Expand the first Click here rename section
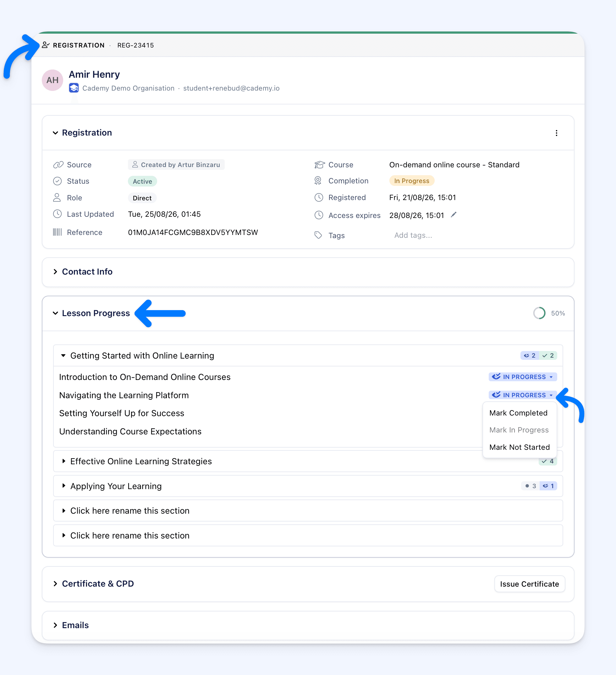This screenshot has width=616, height=675. (63, 510)
